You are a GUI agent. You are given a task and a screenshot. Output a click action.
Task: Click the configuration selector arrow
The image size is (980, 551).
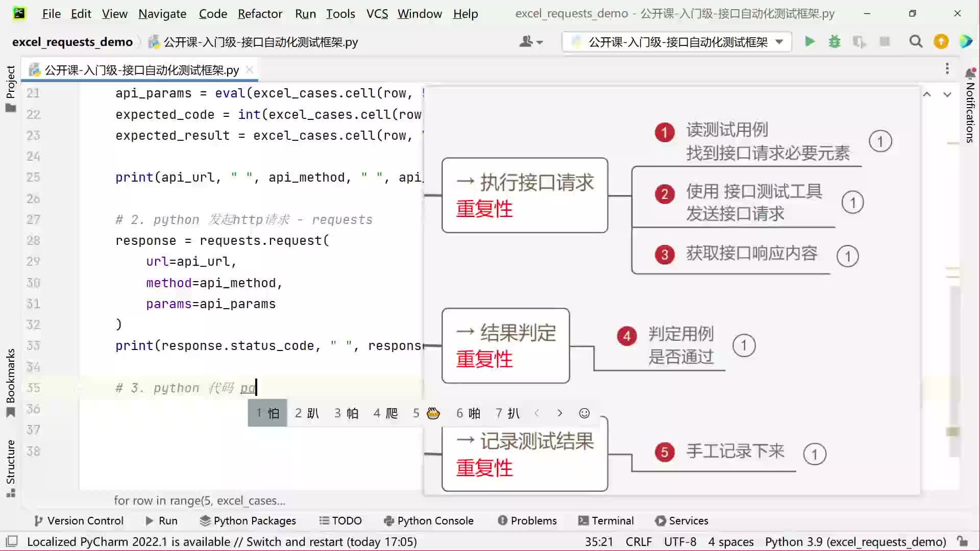[x=779, y=42]
